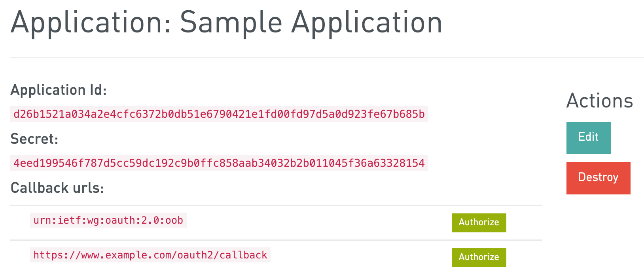Image resolution: width=644 pixels, height=279 pixels.
Task: Authorize the example.com oauth2 callback URL
Action: pos(478,257)
